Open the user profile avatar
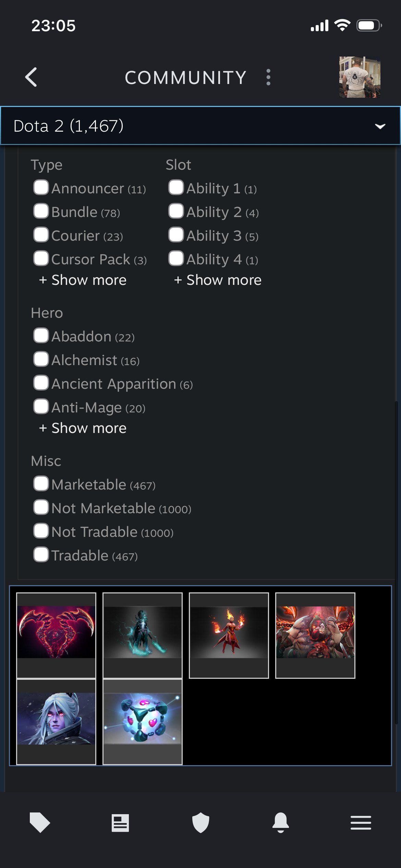Image resolution: width=401 pixels, height=868 pixels. coord(360,77)
